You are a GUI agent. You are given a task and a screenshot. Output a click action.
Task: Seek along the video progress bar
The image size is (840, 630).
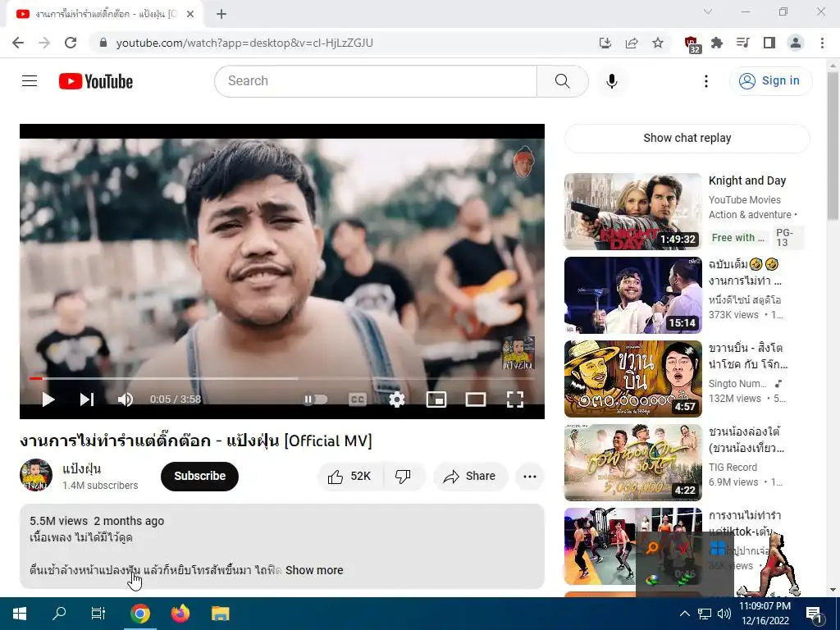(x=282, y=378)
